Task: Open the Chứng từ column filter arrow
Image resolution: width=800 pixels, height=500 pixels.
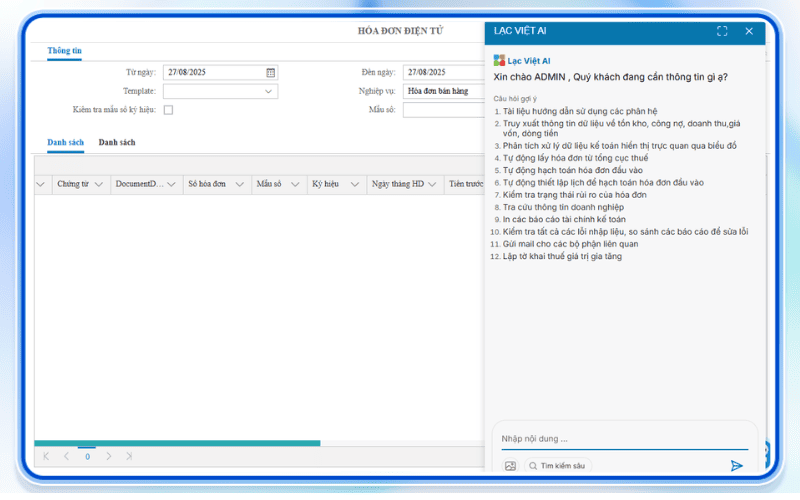Action: pyautogui.click(x=98, y=184)
